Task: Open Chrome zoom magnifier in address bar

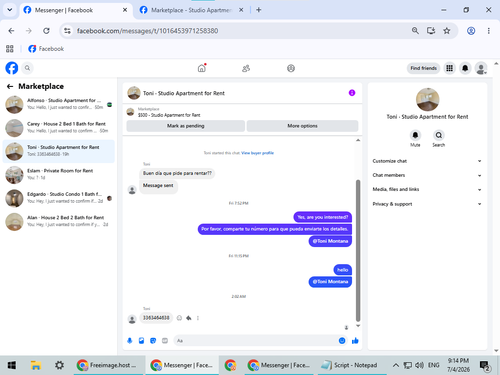Action: pos(415,31)
